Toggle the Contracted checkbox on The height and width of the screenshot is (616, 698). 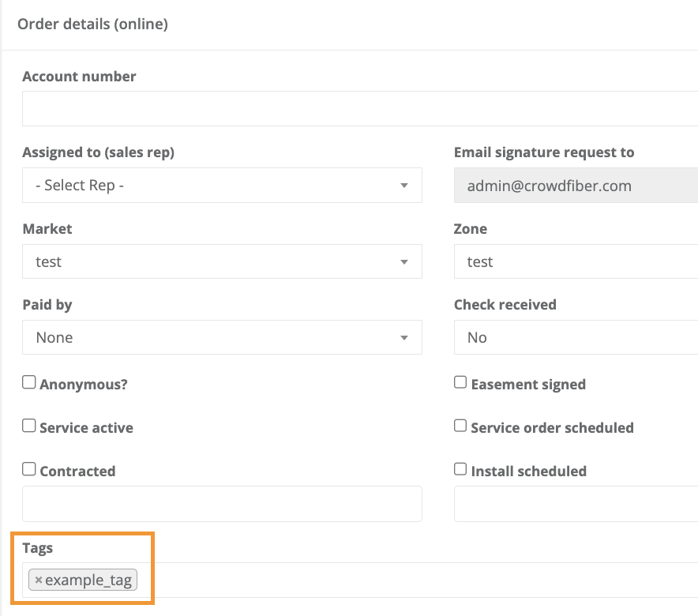click(28, 468)
